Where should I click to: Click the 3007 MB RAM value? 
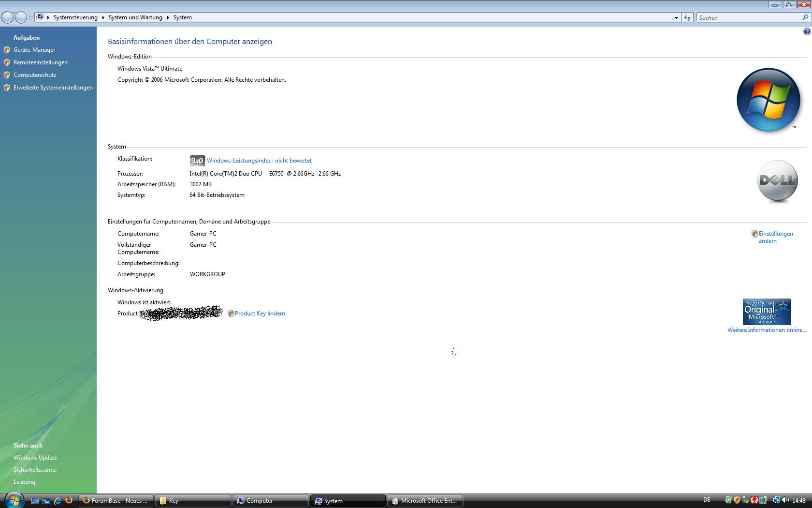click(x=201, y=184)
